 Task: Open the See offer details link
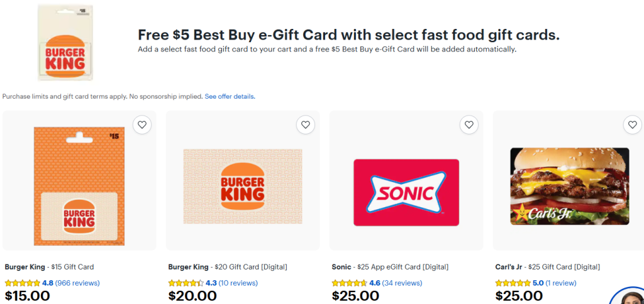point(230,97)
